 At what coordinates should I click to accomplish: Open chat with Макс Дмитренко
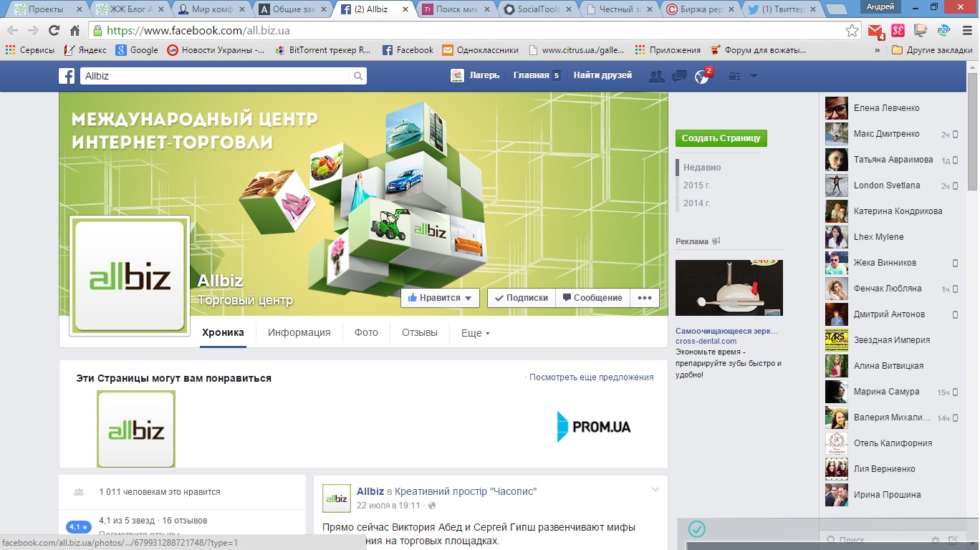[893, 134]
